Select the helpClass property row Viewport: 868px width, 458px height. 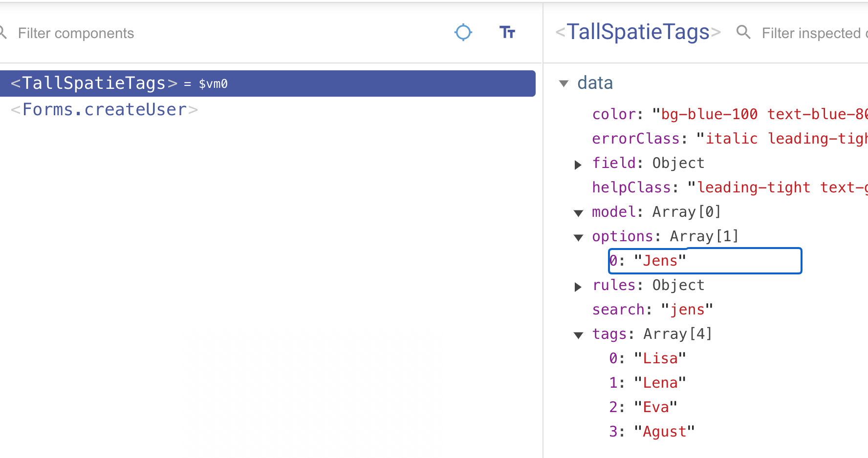pyautogui.click(x=730, y=187)
